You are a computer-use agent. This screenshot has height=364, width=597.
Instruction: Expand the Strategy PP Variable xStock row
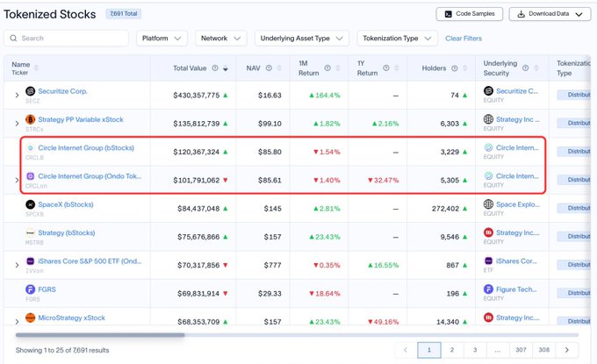point(17,124)
